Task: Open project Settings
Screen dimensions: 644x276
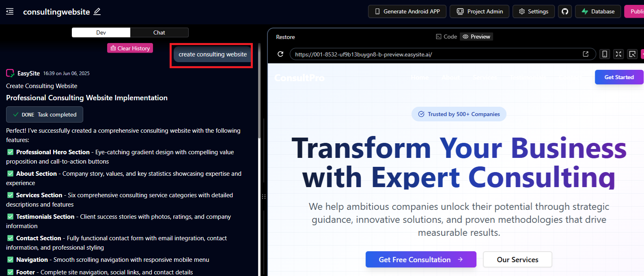Action: point(533,11)
